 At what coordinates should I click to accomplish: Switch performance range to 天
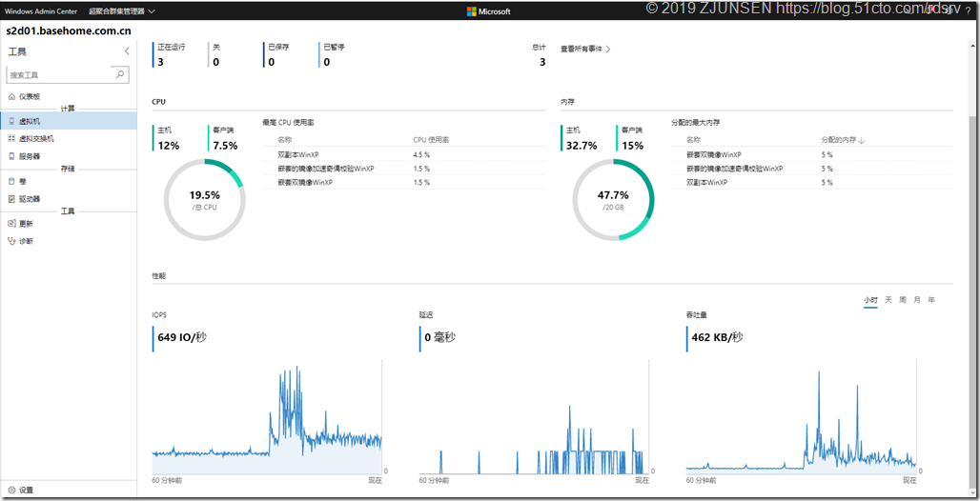point(888,300)
